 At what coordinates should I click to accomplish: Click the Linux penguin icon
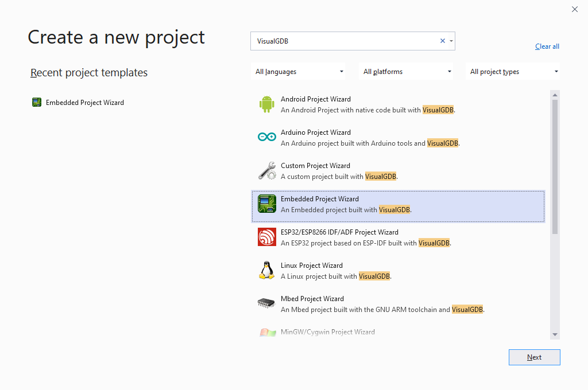pyautogui.click(x=266, y=270)
